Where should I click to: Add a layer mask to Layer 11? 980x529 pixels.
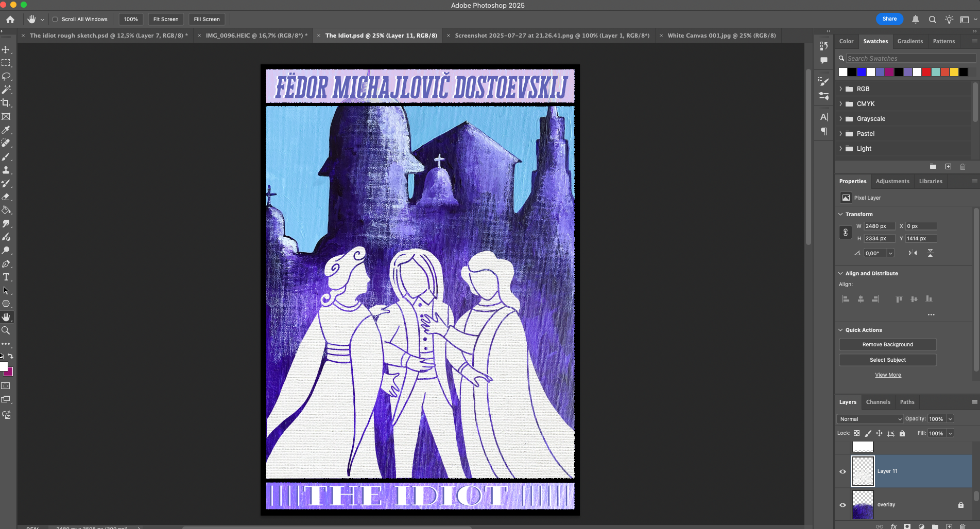[907, 526]
